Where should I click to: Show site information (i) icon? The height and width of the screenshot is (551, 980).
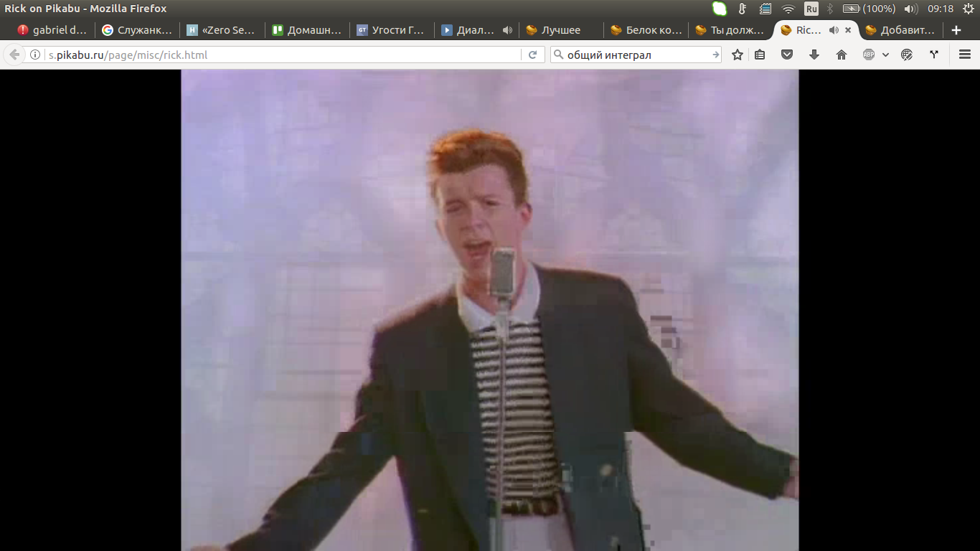(34, 55)
